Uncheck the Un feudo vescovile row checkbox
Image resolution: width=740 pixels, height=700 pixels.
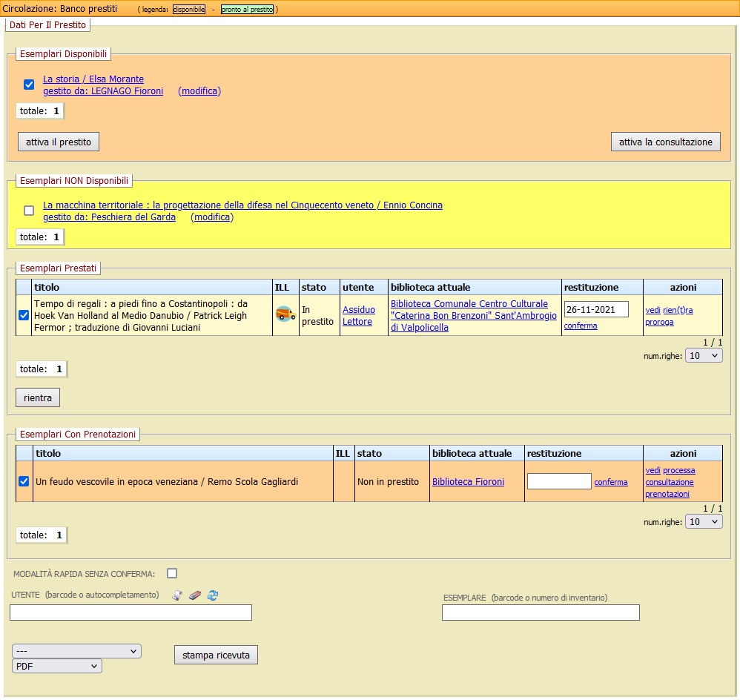click(24, 481)
